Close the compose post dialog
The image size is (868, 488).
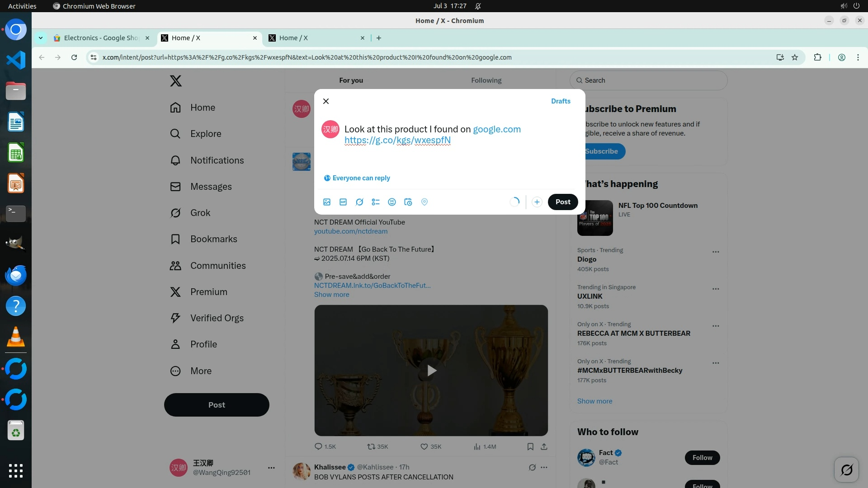pyautogui.click(x=326, y=101)
